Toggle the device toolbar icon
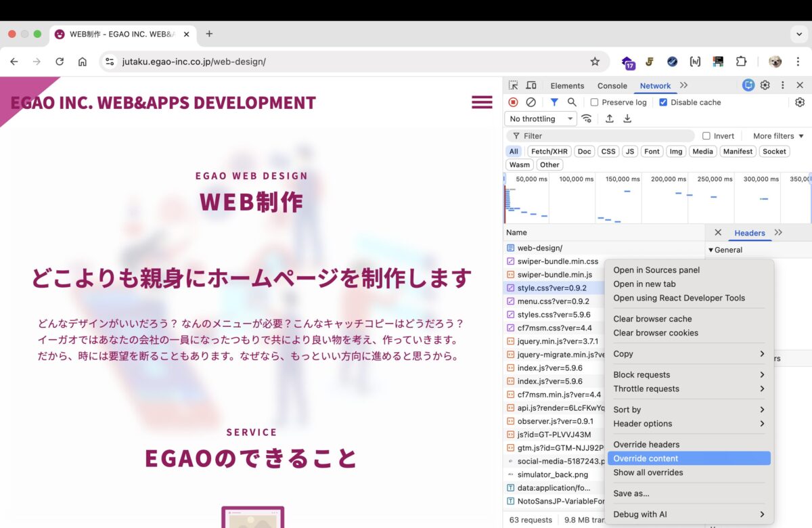Image resolution: width=812 pixels, height=528 pixels. (x=531, y=85)
